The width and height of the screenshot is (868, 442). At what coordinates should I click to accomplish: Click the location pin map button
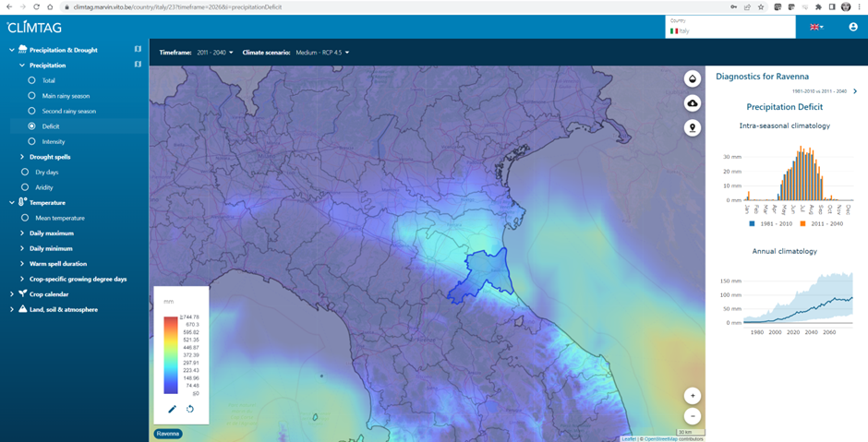[x=692, y=127]
